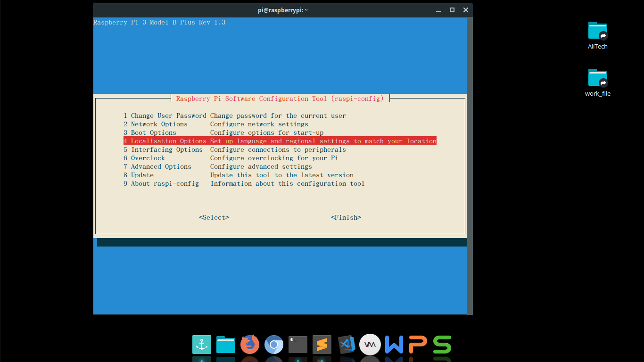644x362 pixels.
Task: Open the terminal icon in dock
Action: [298, 345]
